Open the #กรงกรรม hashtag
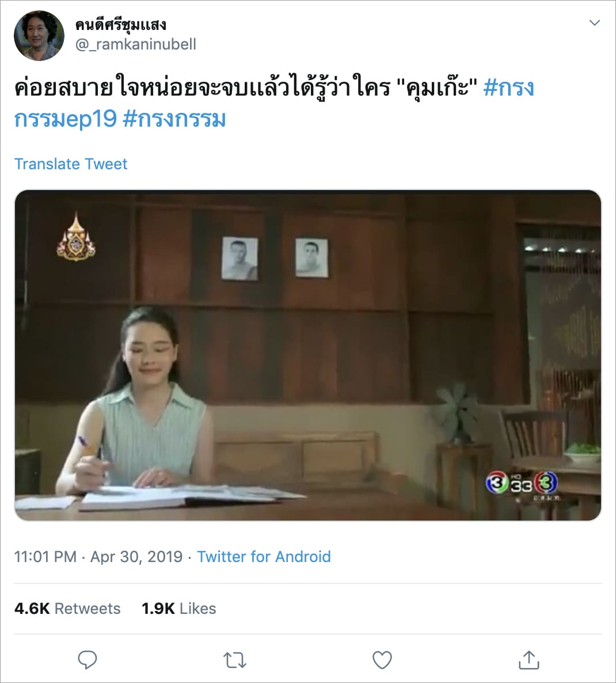The height and width of the screenshot is (683, 616). 174,119
